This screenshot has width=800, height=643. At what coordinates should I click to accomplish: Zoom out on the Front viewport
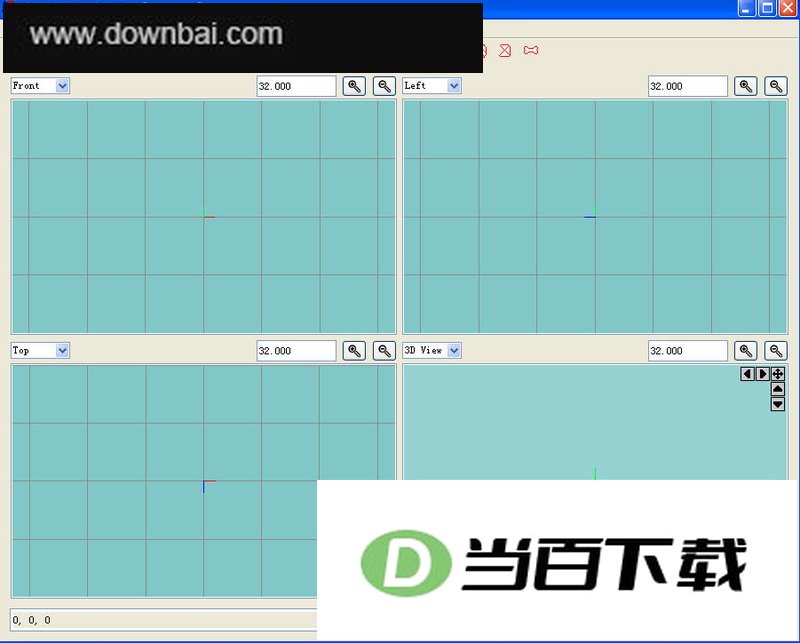click(x=385, y=86)
